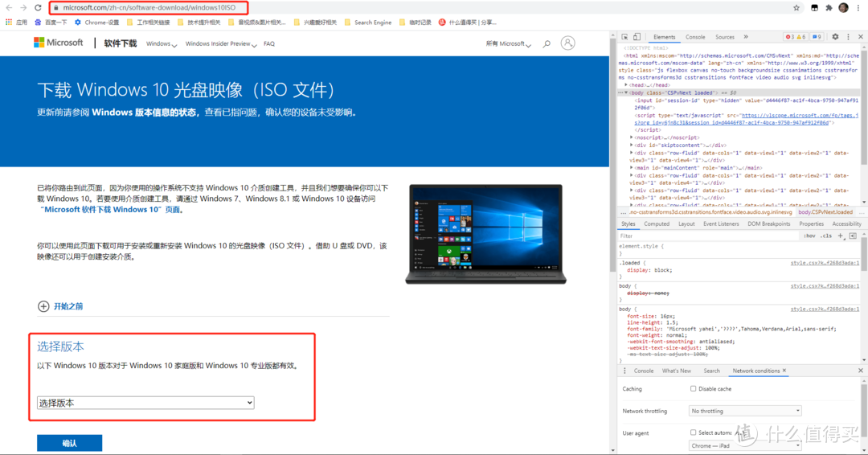Switch to the DevTools Console panel tab

(x=695, y=37)
